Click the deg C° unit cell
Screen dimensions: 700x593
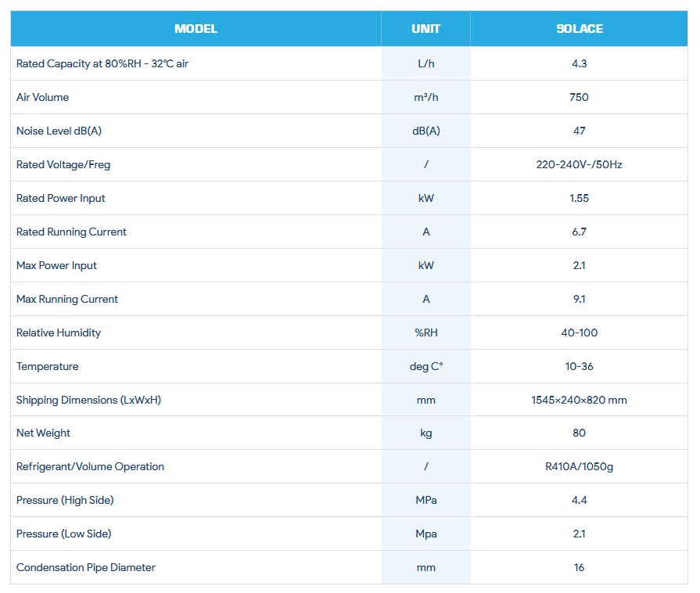[425, 366]
